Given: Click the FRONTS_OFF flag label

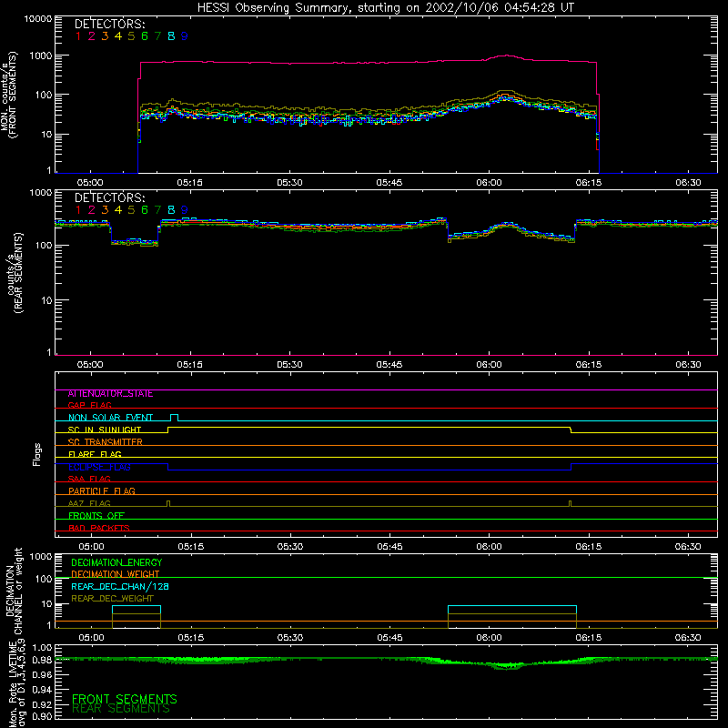Looking at the screenshot, I should click(96, 516).
